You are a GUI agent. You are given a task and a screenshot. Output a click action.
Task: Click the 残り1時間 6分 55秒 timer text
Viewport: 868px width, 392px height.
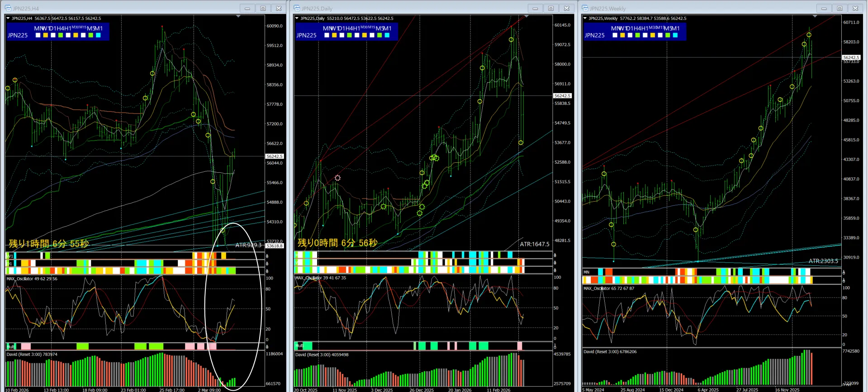pyautogui.click(x=49, y=244)
